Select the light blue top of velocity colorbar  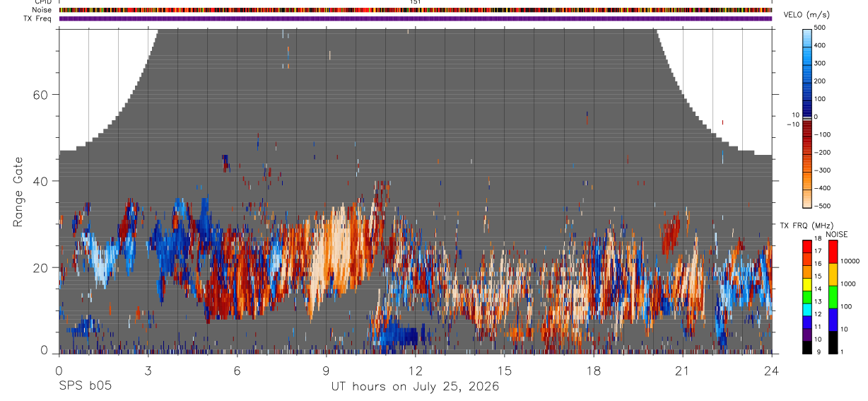[x=807, y=34]
